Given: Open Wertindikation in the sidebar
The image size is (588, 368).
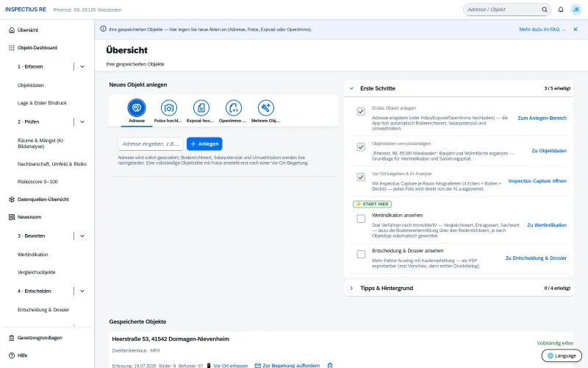Looking at the screenshot, I should pyautogui.click(x=32, y=255).
